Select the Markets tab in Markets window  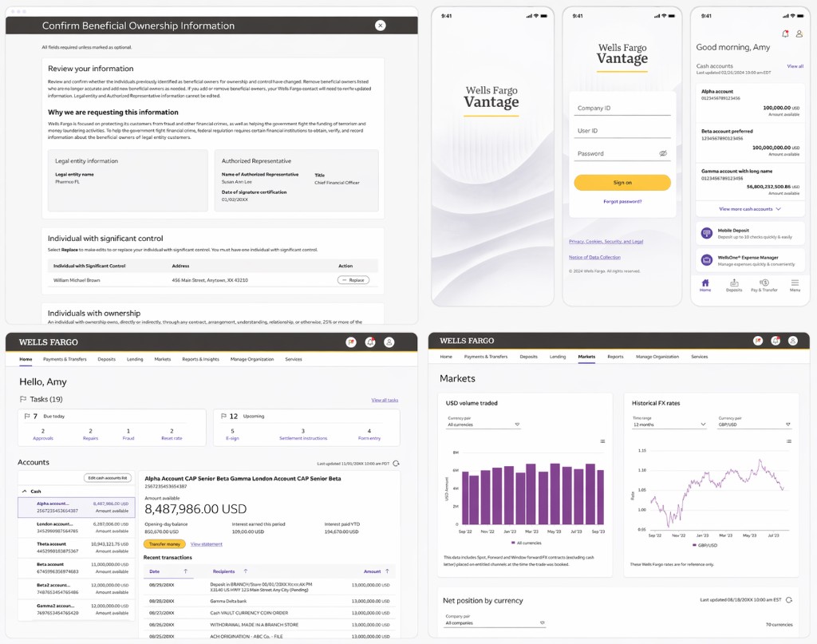tap(586, 357)
